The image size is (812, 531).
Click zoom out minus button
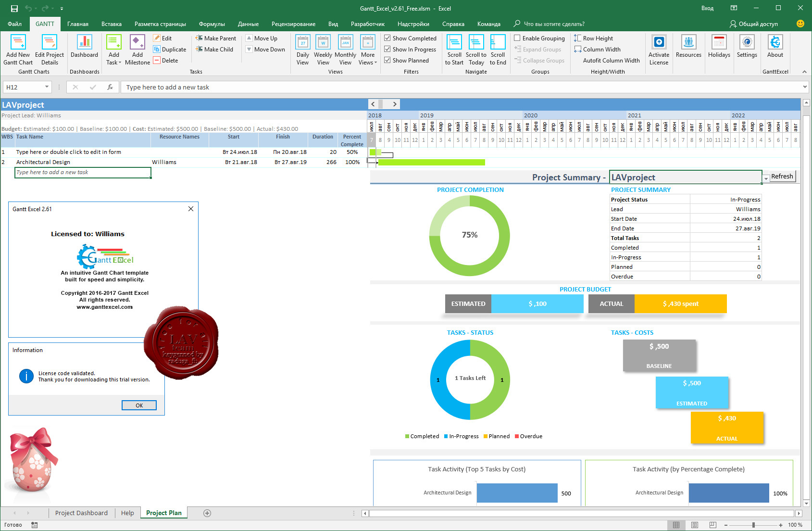[726, 525]
